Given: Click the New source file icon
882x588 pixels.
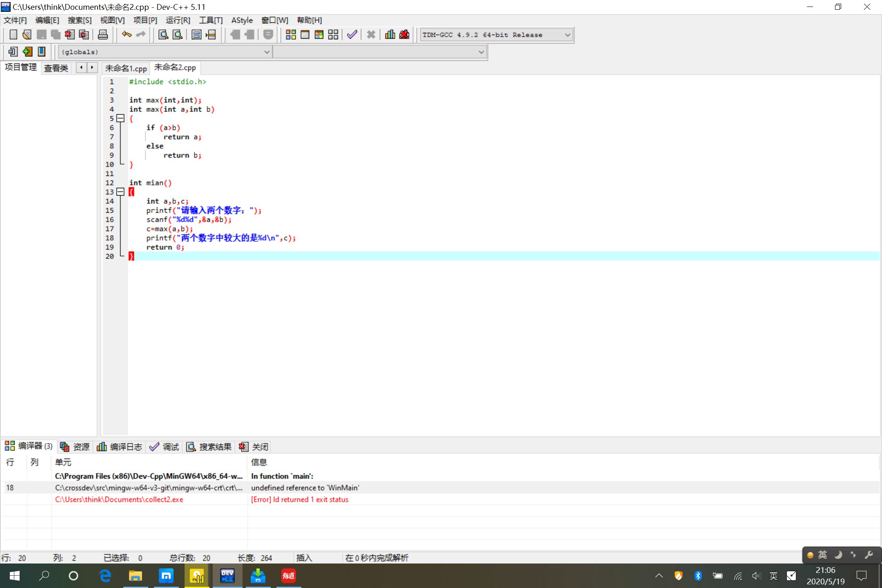Looking at the screenshot, I should click(13, 35).
